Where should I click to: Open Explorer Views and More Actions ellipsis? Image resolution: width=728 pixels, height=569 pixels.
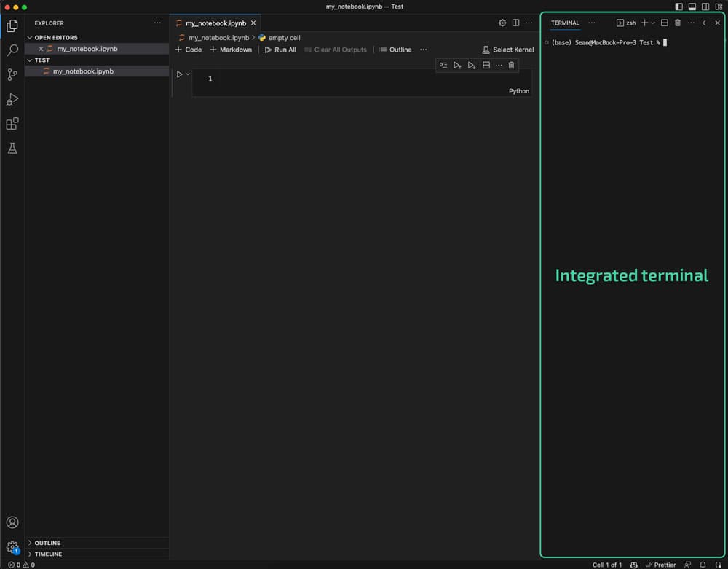[x=157, y=23]
